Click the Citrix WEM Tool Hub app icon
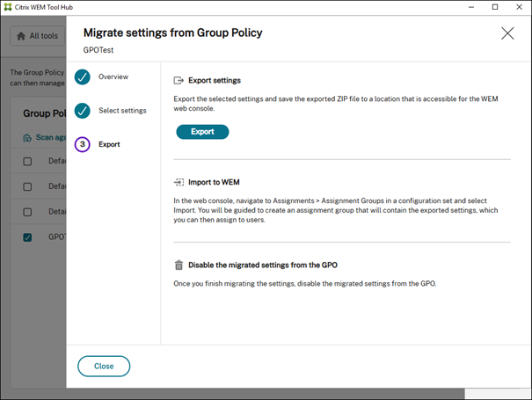The width and height of the screenshot is (532, 400). coord(7,7)
